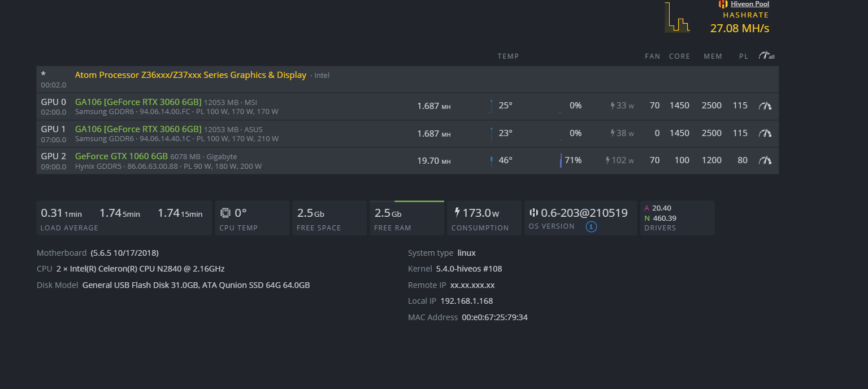Click the consumption lightning bolt icon

[457, 213]
